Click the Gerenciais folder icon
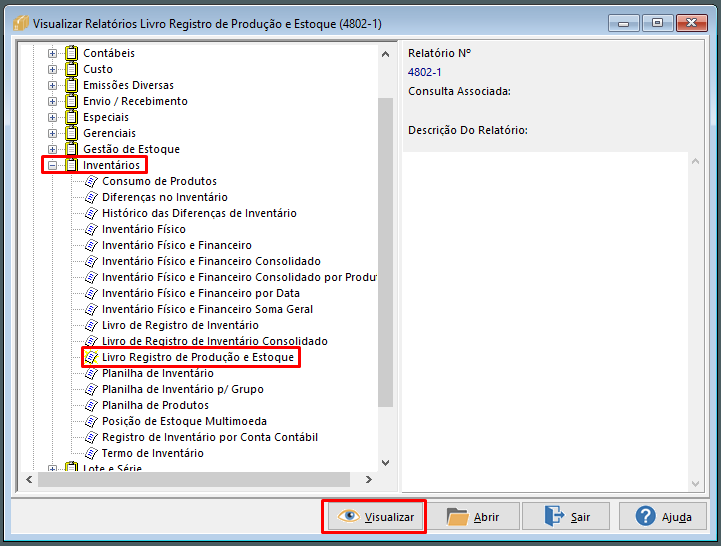Viewport: 721px width, 546px height. tap(71, 133)
